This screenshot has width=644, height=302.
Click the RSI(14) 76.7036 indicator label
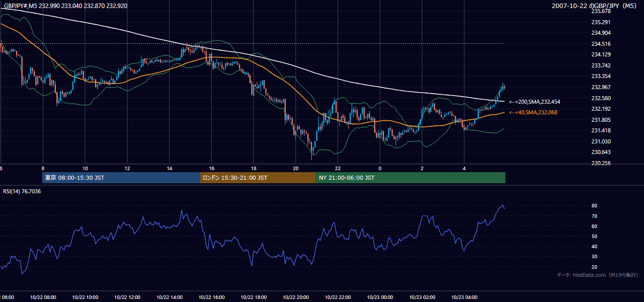point(22,191)
